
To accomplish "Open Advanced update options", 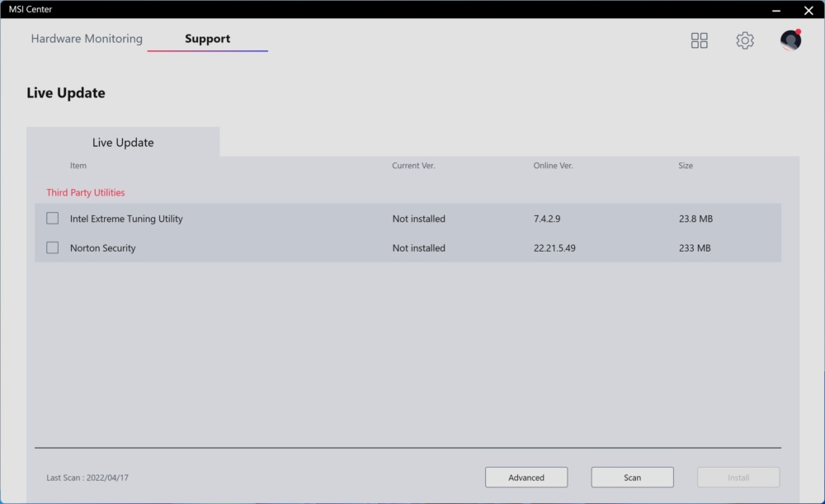I will 526,477.
